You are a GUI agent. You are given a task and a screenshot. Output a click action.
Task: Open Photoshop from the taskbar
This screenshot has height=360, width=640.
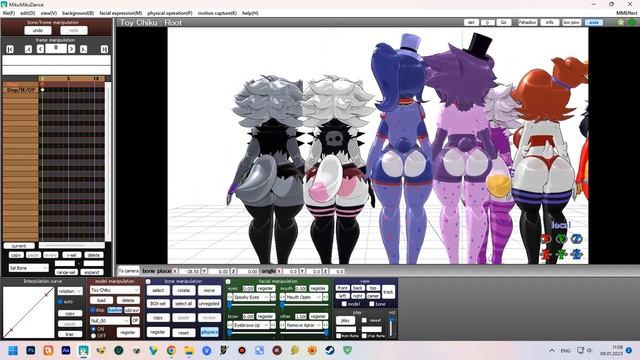[31, 350]
